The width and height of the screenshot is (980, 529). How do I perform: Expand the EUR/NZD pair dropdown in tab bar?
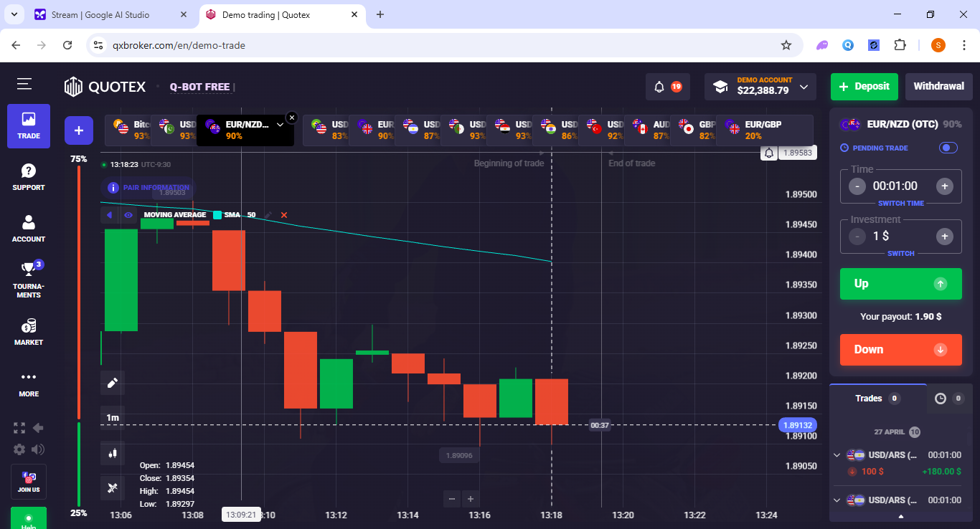280,123
